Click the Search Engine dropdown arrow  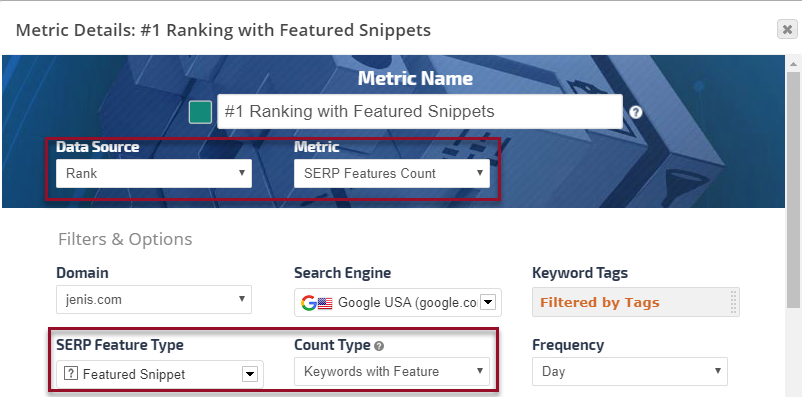(488, 303)
